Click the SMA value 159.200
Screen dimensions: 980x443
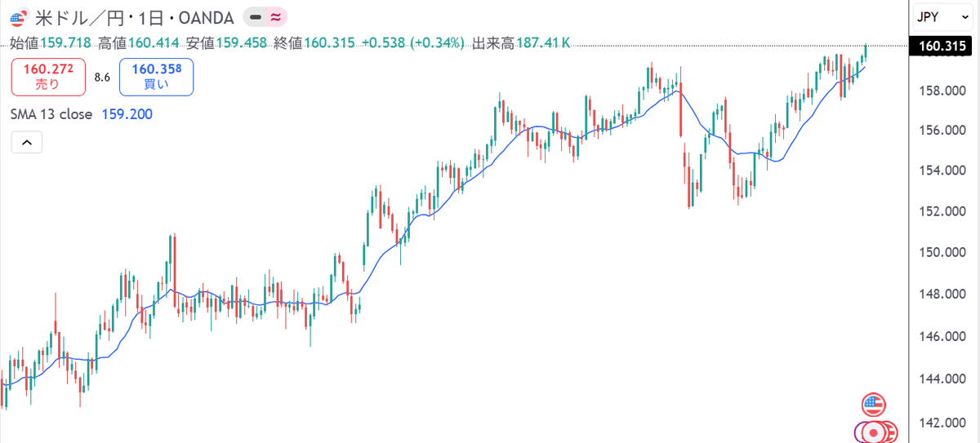[127, 114]
